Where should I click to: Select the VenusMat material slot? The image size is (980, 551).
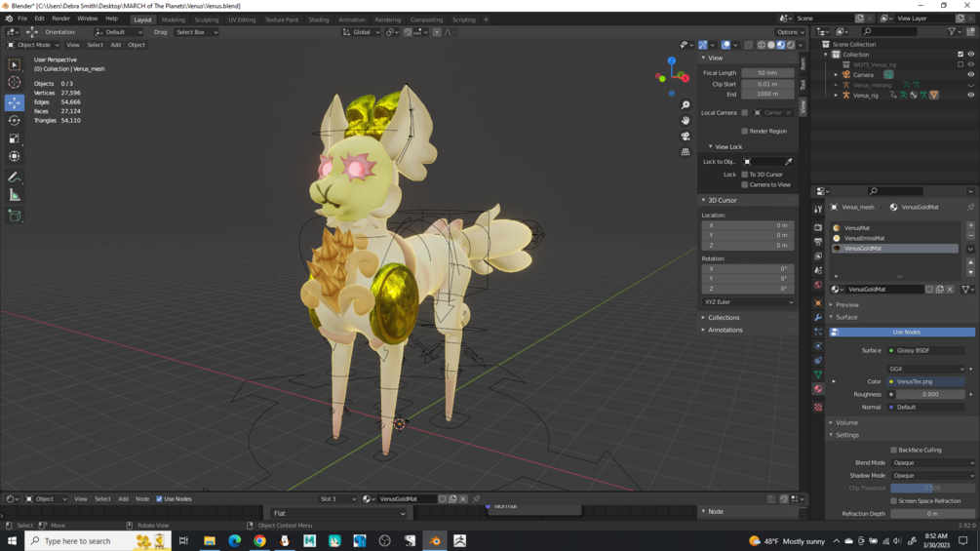[895, 228]
